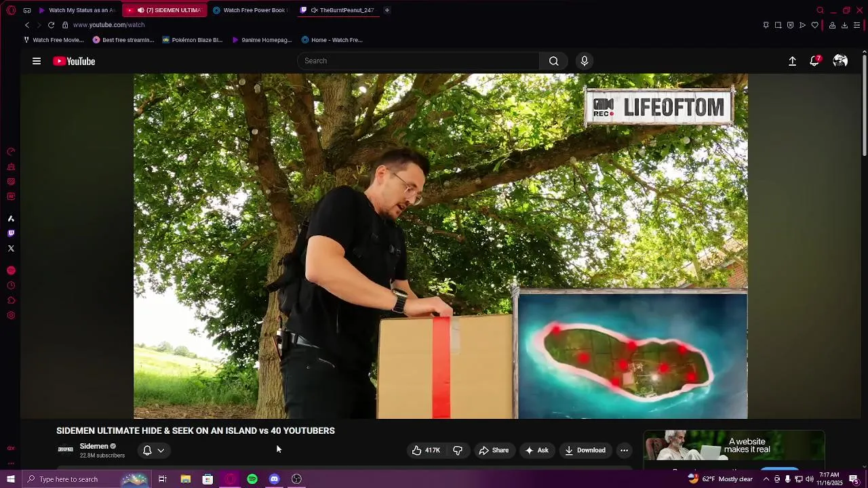This screenshot has width=868, height=488.
Task: Click the Ask button
Action: click(536, 450)
